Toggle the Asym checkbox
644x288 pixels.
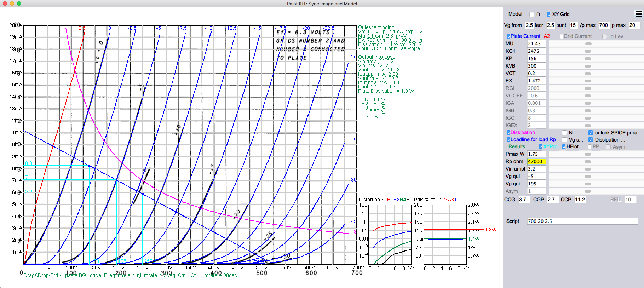click(x=608, y=147)
